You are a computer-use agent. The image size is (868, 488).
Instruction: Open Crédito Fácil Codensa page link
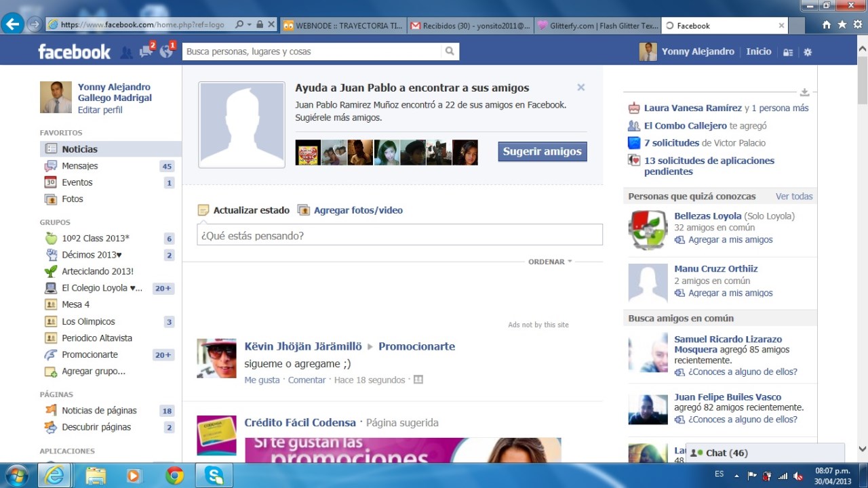(x=300, y=422)
